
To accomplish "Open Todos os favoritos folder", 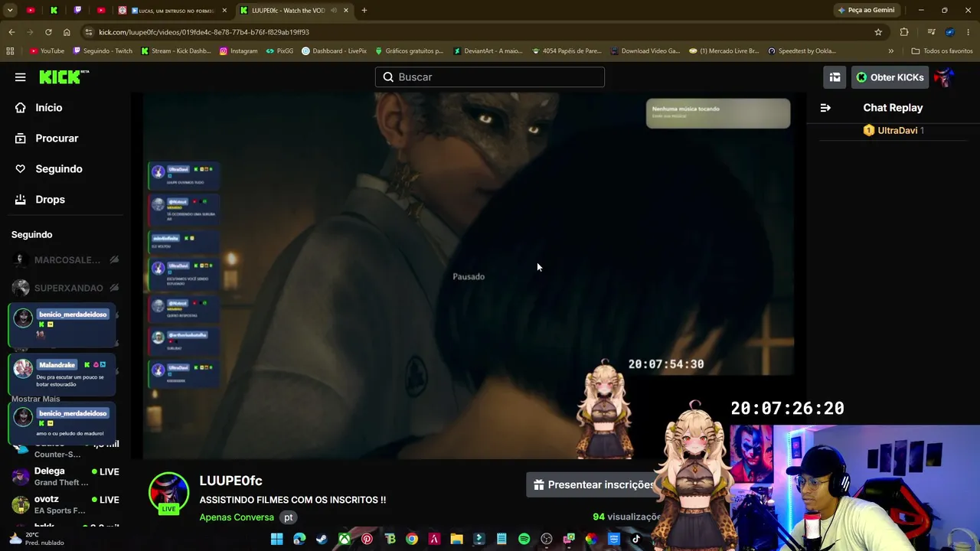I will (942, 51).
